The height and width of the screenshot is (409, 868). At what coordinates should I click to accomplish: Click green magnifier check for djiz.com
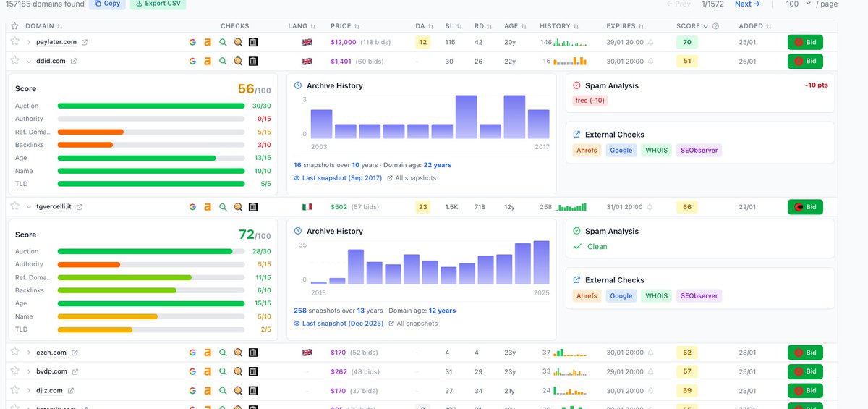(x=223, y=390)
